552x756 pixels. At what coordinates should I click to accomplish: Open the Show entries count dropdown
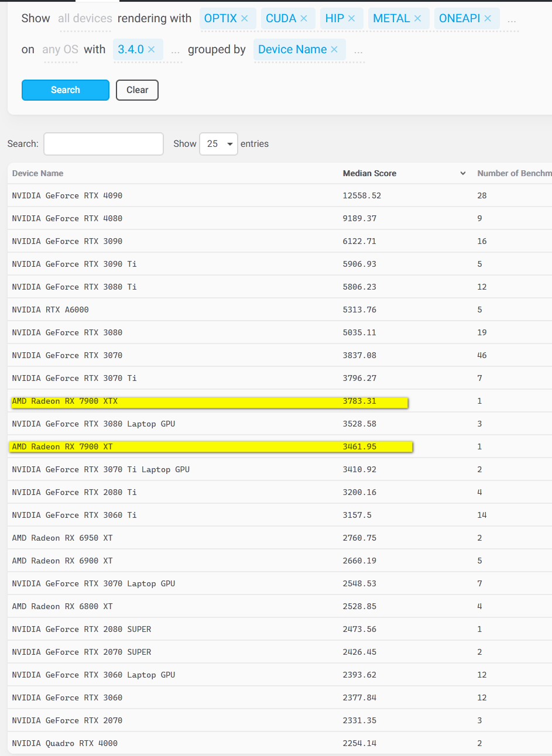coord(218,144)
